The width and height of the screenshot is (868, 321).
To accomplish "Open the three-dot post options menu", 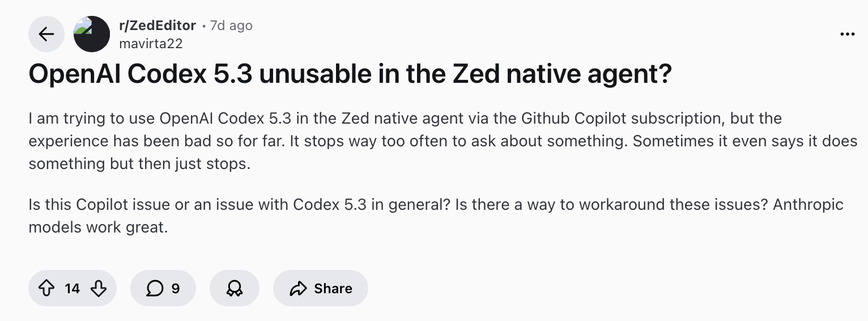I will coord(847,34).
